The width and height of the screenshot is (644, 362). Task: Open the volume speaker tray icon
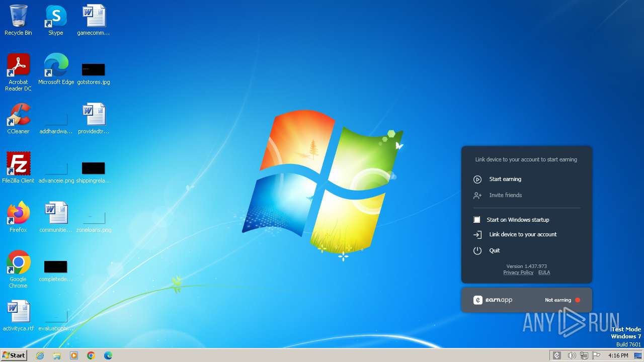point(572,355)
